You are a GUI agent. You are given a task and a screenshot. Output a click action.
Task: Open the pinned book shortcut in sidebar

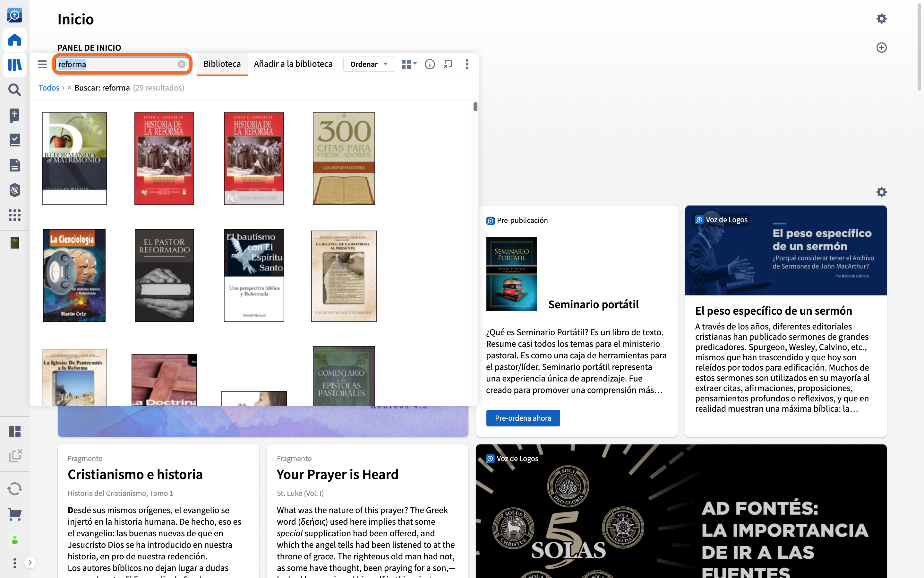pyautogui.click(x=14, y=242)
